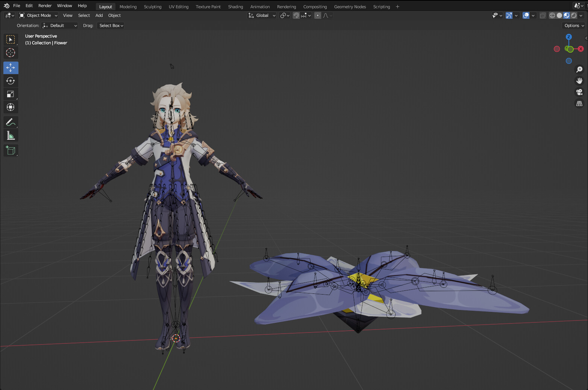Open the Drag Select Box dropdown
The height and width of the screenshot is (390, 588).
point(111,26)
